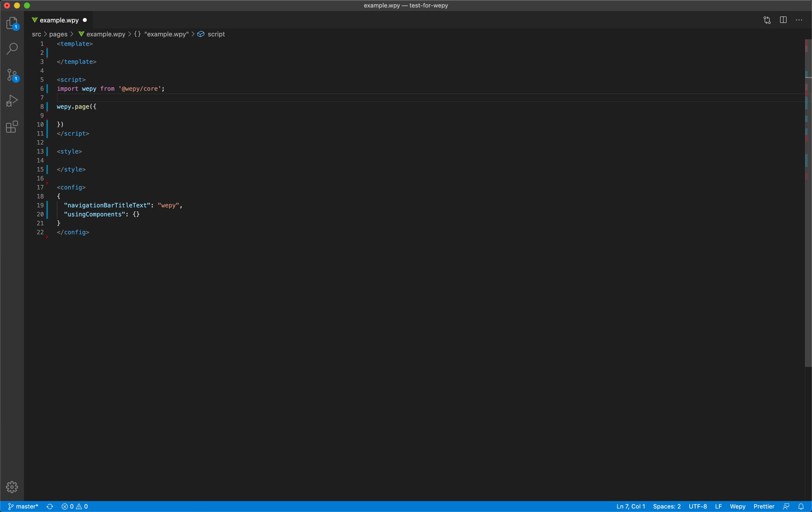Open the Manage gear menu
812x512 pixels.
[12, 487]
